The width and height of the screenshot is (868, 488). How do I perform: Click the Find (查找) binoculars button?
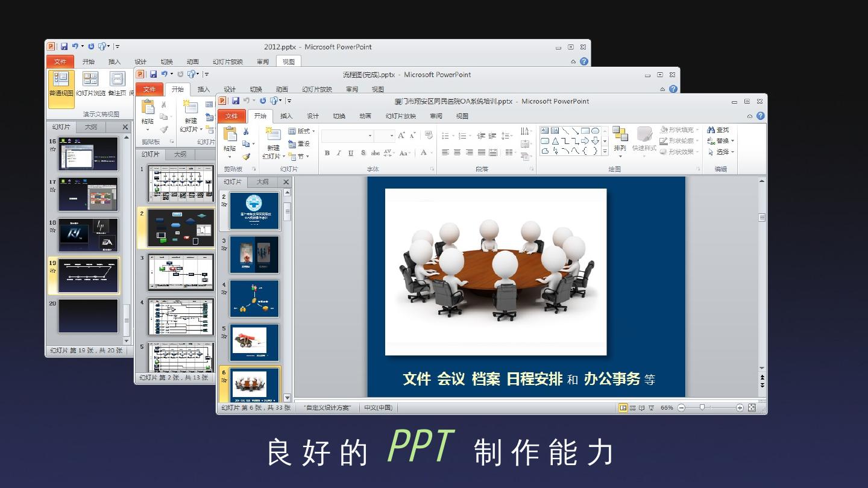pyautogui.click(x=718, y=130)
